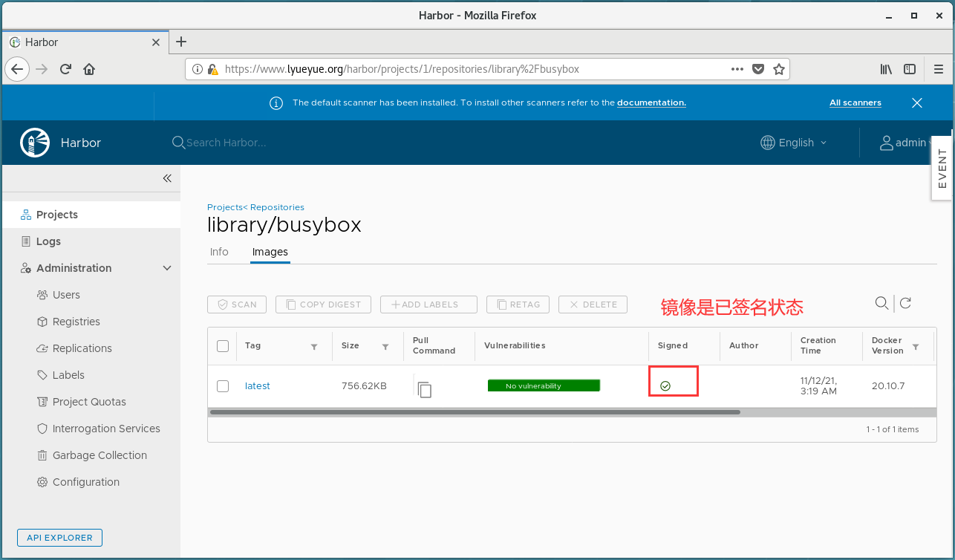Click the Pocket save icon
Screen dimensions: 955x560
pos(758,69)
